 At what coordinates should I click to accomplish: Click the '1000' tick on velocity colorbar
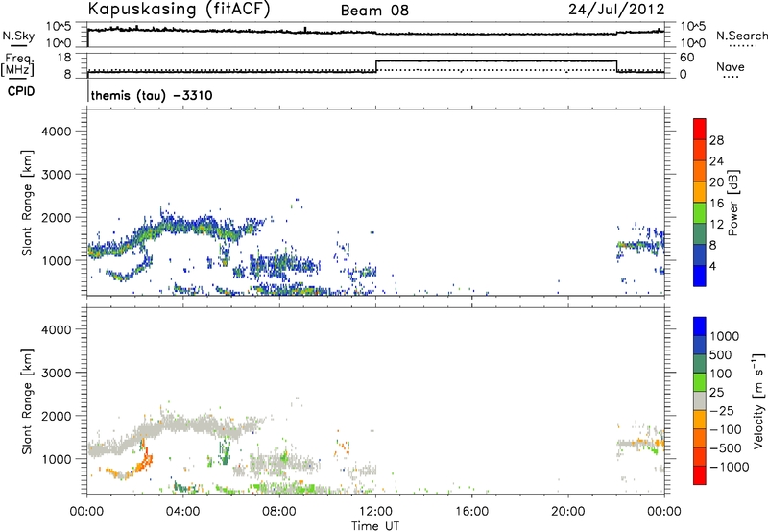[x=724, y=336]
